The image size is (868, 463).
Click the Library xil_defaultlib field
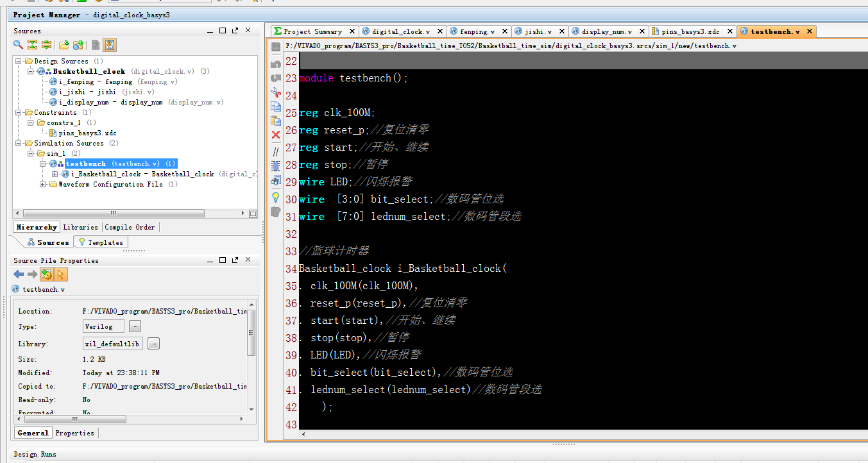point(112,344)
